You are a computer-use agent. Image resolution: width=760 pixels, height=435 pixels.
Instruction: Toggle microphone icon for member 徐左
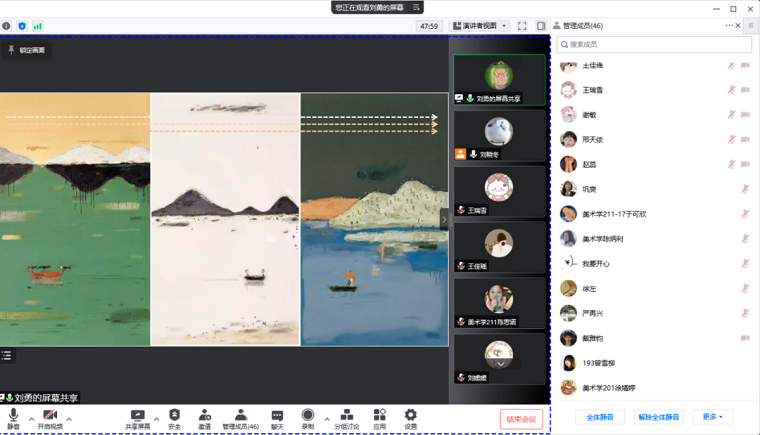pyautogui.click(x=745, y=288)
